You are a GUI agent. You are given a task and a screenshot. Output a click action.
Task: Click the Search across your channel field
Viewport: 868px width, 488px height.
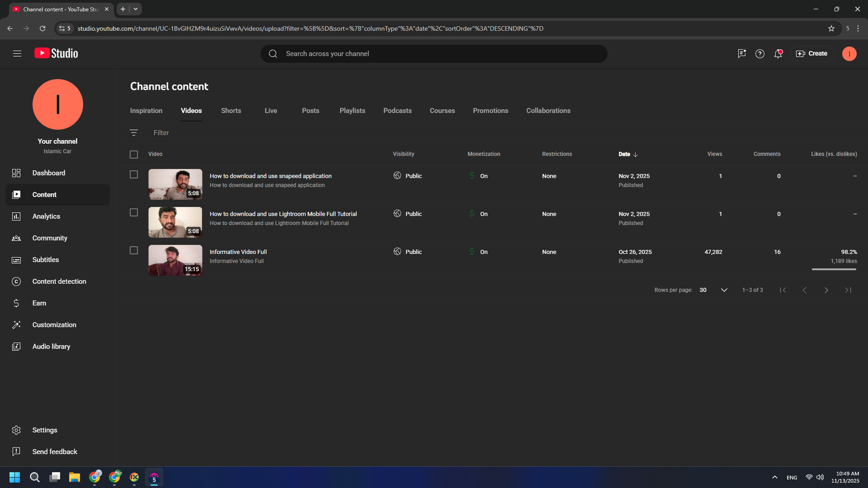[434, 54]
